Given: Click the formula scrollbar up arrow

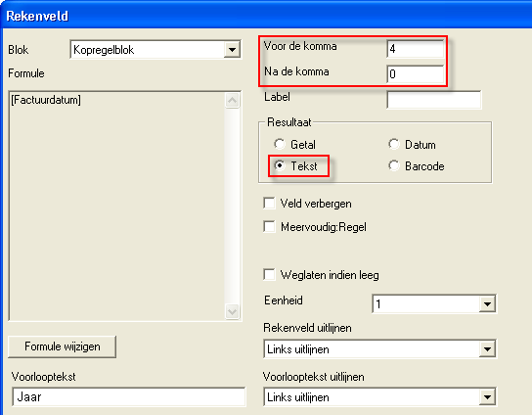Looking at the screenshot, I should (x=233, y=101).
